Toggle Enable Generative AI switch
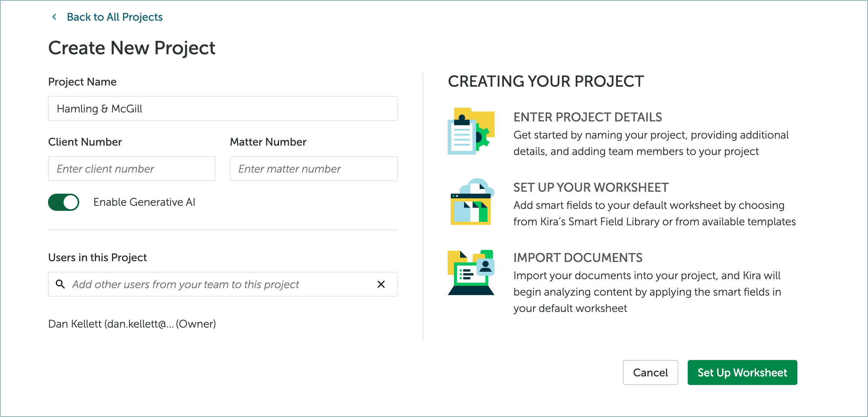868x417 pixels. coord(64,202)
